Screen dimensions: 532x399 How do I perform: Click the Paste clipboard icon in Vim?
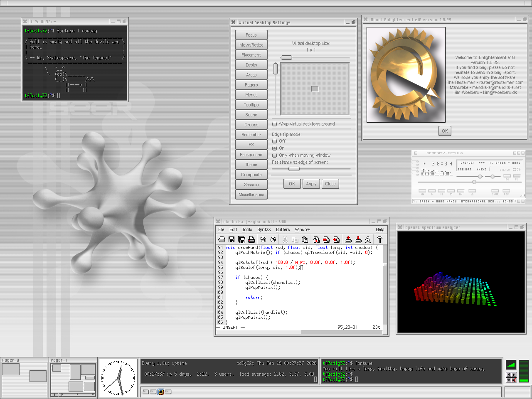tap(305, 239)
